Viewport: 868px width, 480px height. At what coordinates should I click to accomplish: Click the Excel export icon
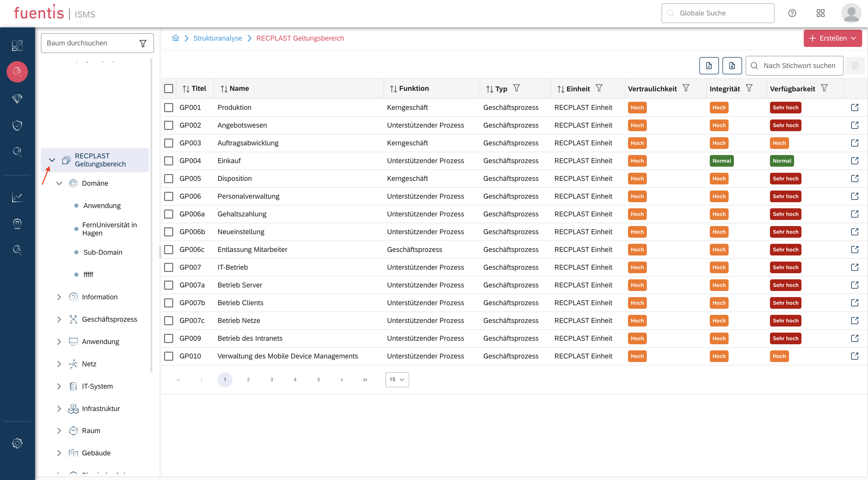(732, 66)
